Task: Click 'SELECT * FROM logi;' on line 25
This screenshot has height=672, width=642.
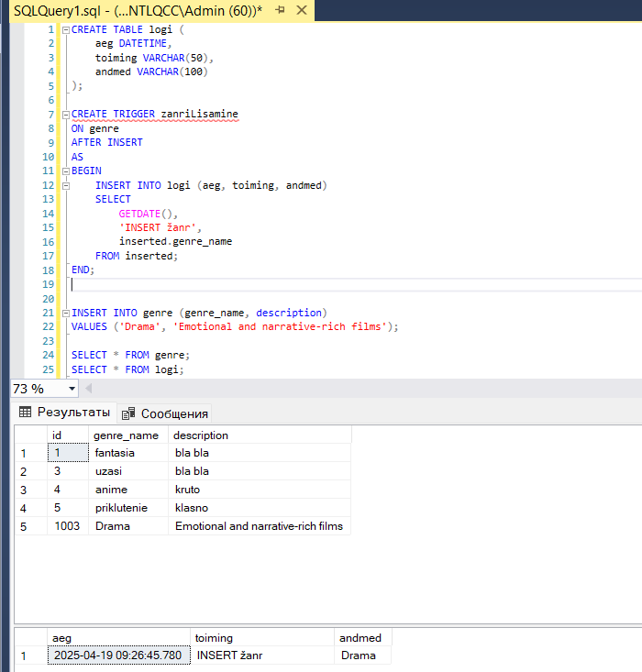Action: (127, 369)
